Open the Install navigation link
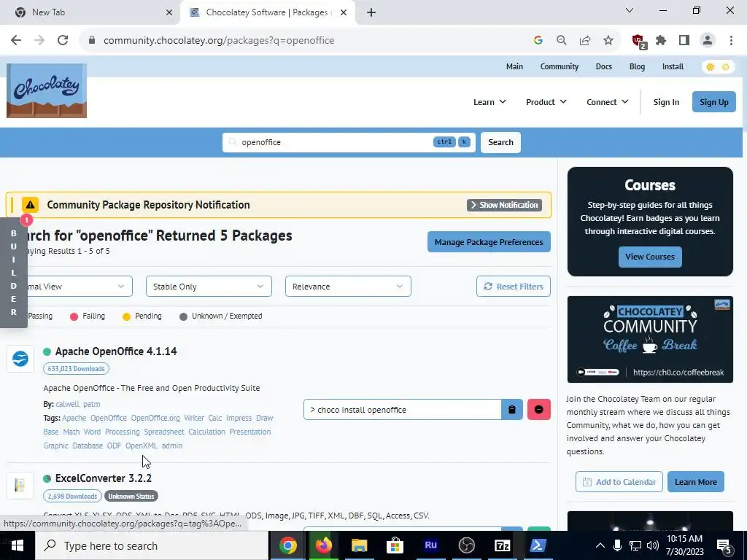Screen dimensions: 747x560 [x=673, y=66]
